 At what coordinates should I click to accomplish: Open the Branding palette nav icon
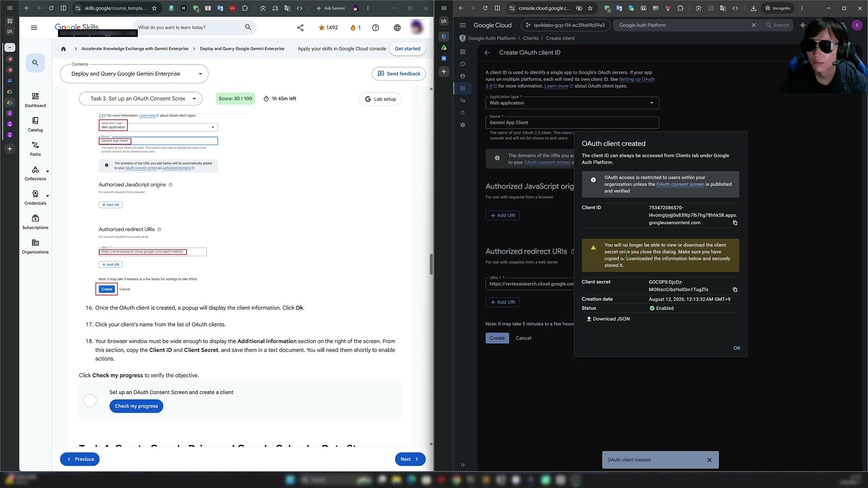(x=462, y=64)
